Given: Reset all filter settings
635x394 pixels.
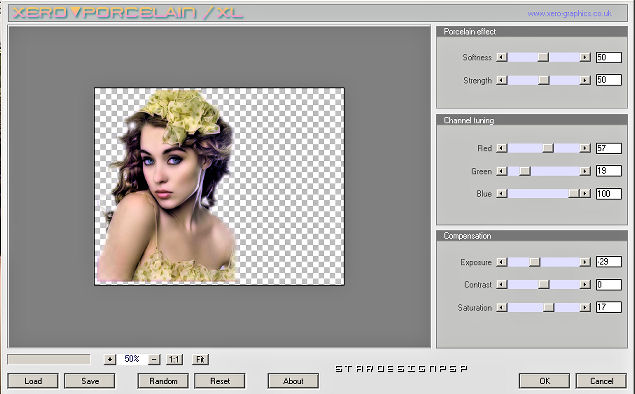Looking at the screenshot, I should 220,381.
